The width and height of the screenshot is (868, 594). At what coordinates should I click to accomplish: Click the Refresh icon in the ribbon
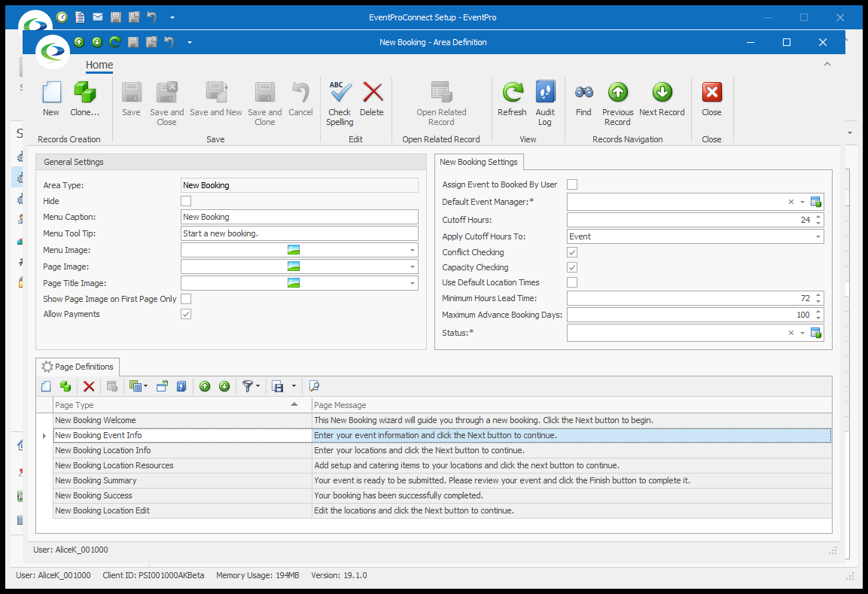[x=513, y=93]
